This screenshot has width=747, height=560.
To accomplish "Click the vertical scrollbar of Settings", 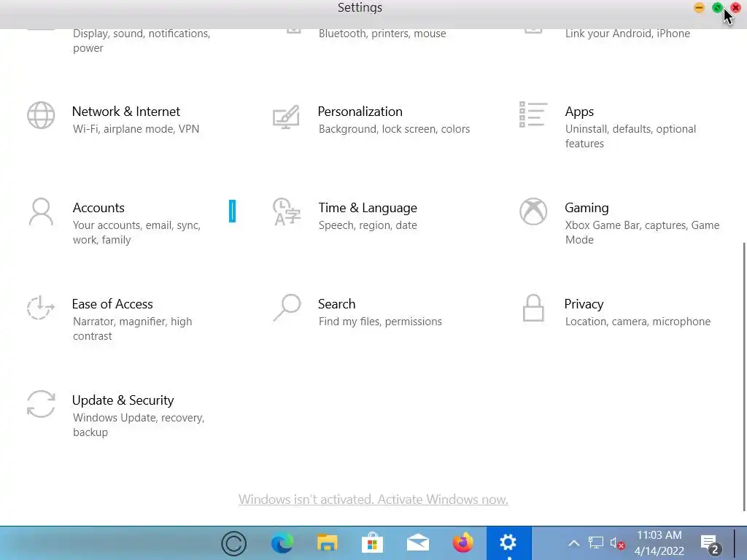I will (x=744, y=376).
